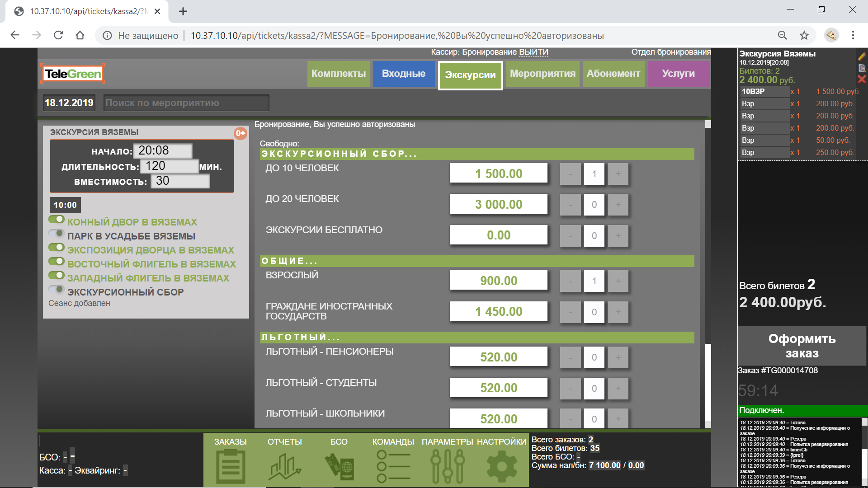Enable the Парк в усадьбе Вяземы toggle

coord(57,234)
